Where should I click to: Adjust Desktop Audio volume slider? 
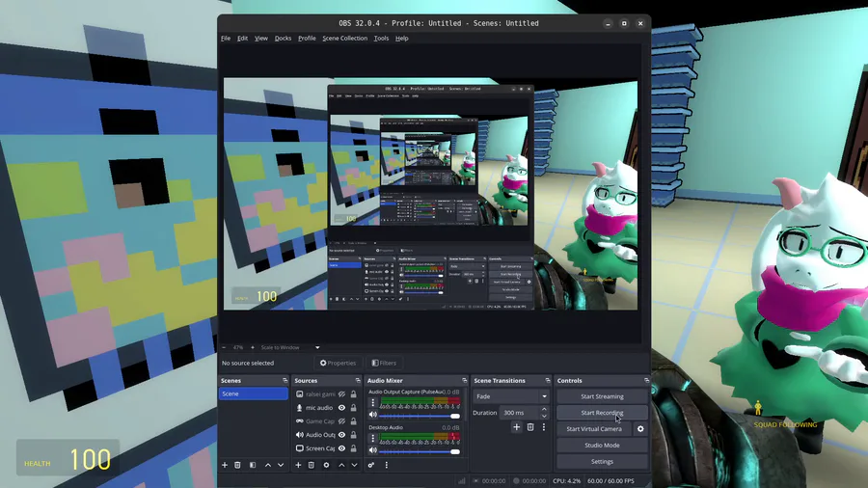pyautogui.click(x=420, y=451)
